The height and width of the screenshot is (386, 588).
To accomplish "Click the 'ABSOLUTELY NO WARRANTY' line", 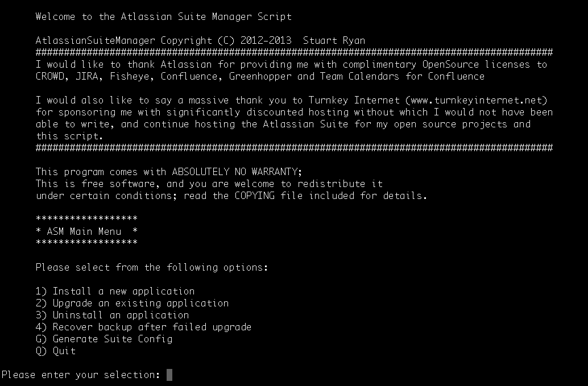I will coord(169,172).
